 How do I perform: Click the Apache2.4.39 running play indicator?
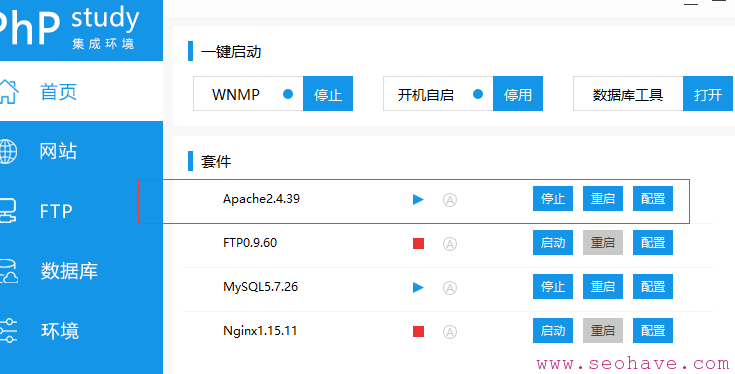click(418, 200)
